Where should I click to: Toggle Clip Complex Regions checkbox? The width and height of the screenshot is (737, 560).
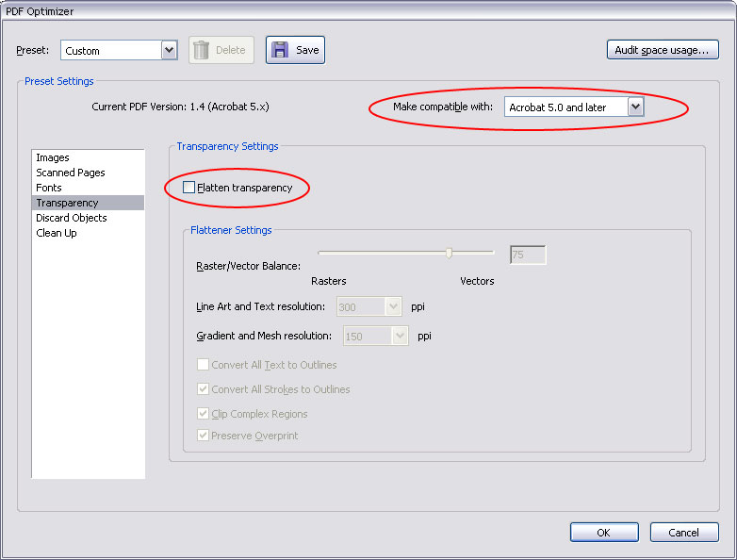pyautogui.click(x=203, y=413)
